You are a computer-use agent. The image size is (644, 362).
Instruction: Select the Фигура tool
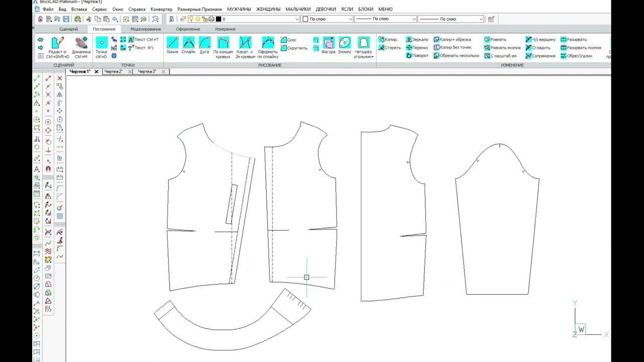tap(329, 45)
